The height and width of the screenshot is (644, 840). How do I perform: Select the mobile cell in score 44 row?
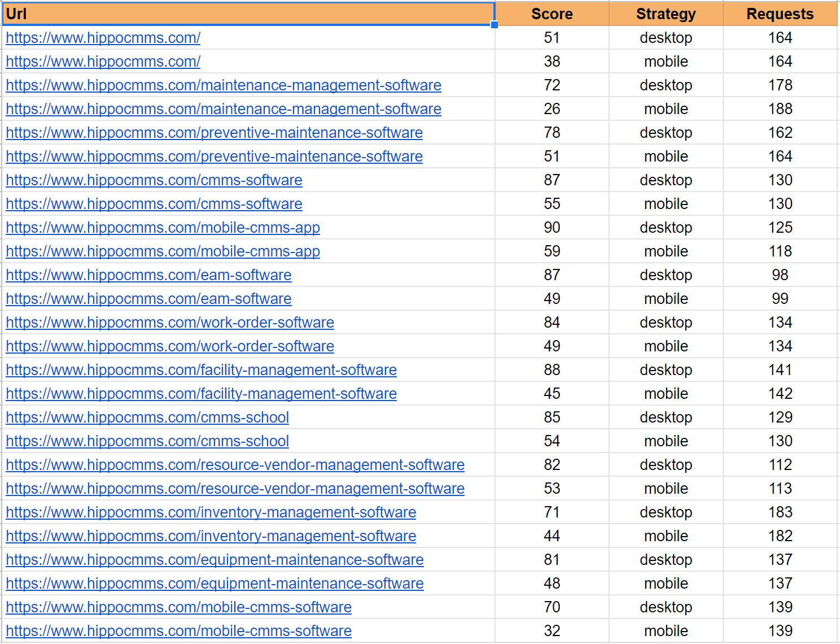(x=666, y=536)
